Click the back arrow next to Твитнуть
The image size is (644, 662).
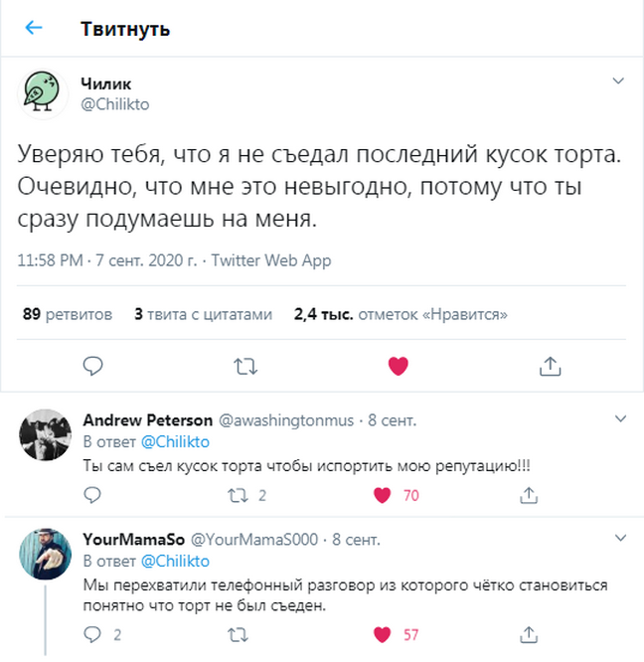34,29
